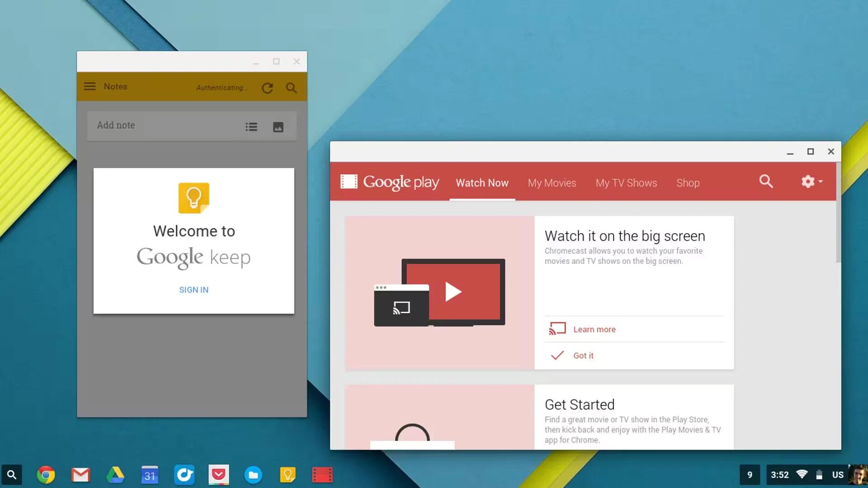Close the Google Play Movies window
Screen dimensions: 868x488
831,152
